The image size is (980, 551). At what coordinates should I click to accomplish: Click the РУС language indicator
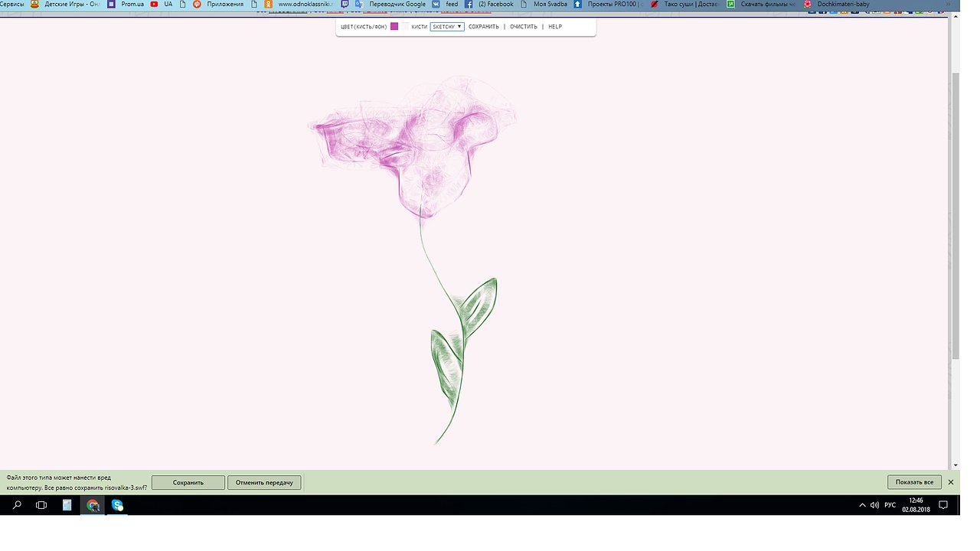tap(890, 505)
